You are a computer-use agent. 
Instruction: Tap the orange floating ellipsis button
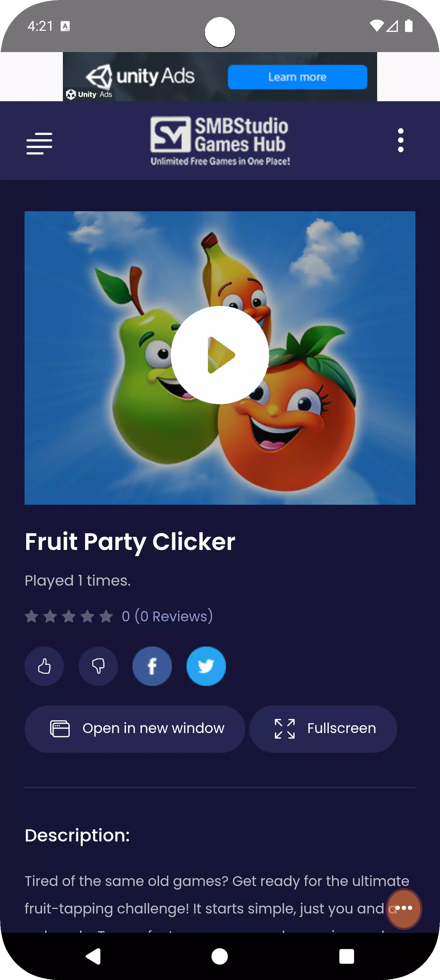(404, 908)
